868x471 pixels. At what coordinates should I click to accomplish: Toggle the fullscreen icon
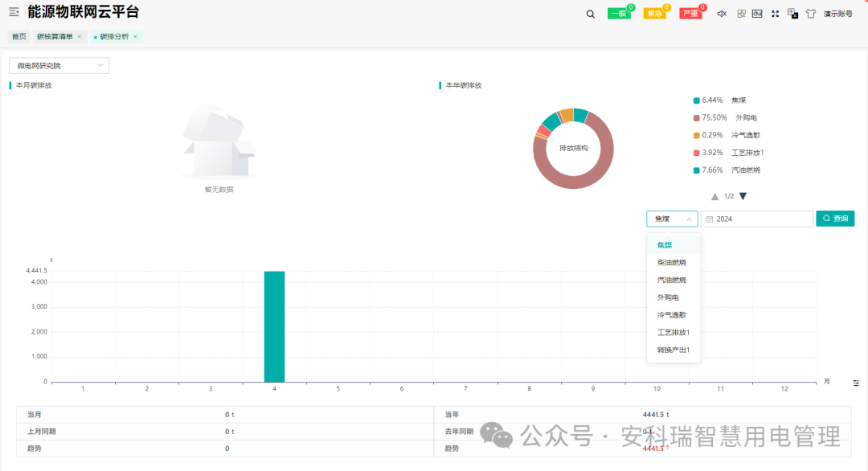point(775,14)
